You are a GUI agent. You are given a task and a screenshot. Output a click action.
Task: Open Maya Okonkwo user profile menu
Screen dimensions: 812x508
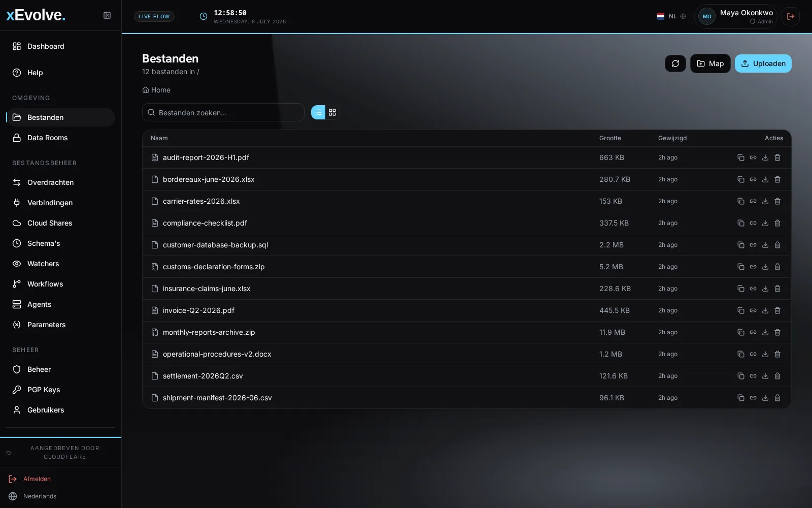pyautogui.click(x=736, y=16)
